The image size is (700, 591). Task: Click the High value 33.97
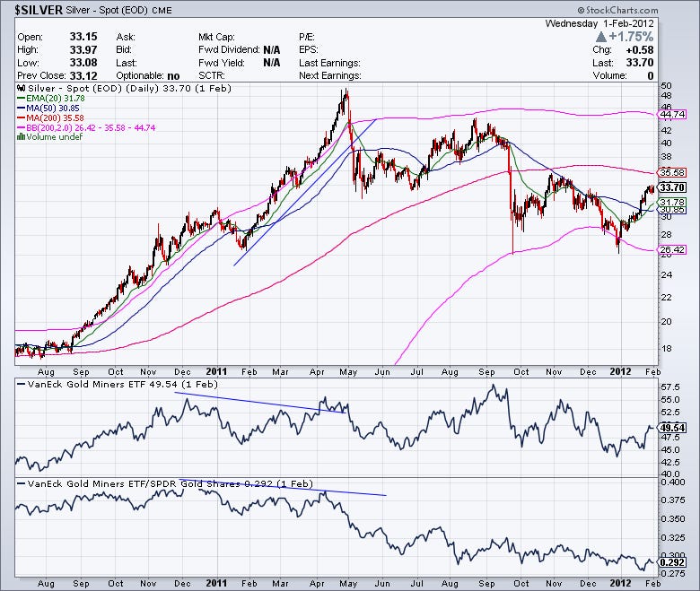tap(83, 49)
